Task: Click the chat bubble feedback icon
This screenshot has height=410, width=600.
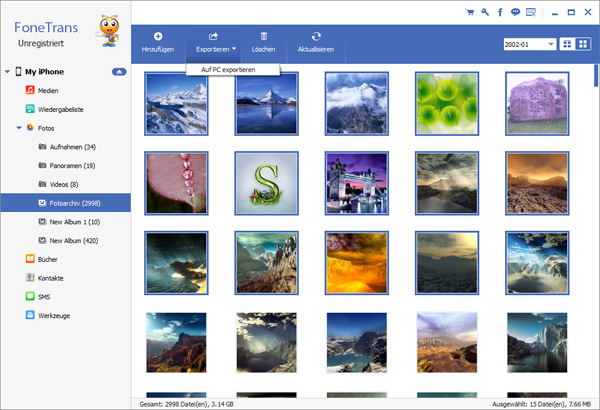Action: pos(515,12)
